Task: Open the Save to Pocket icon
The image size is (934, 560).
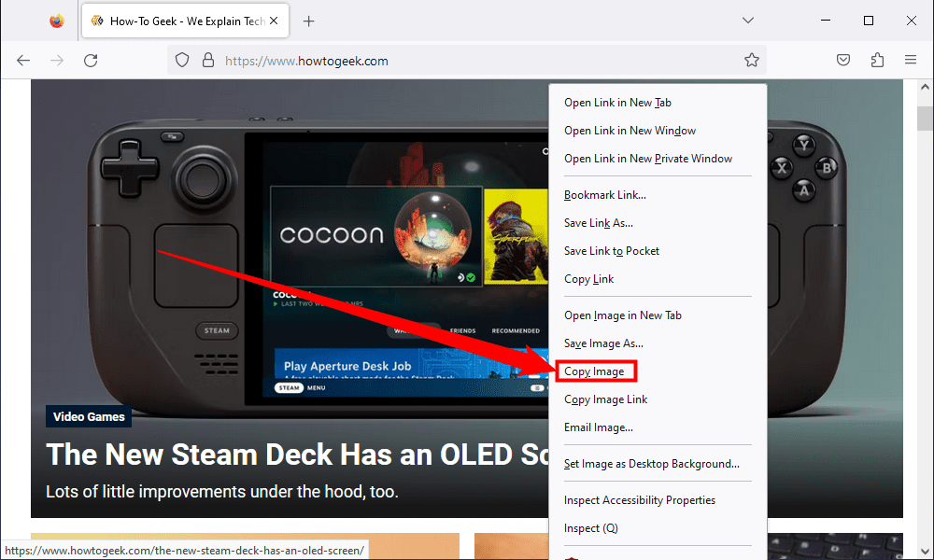Action: pyautogui.click(x=843, y=61)
